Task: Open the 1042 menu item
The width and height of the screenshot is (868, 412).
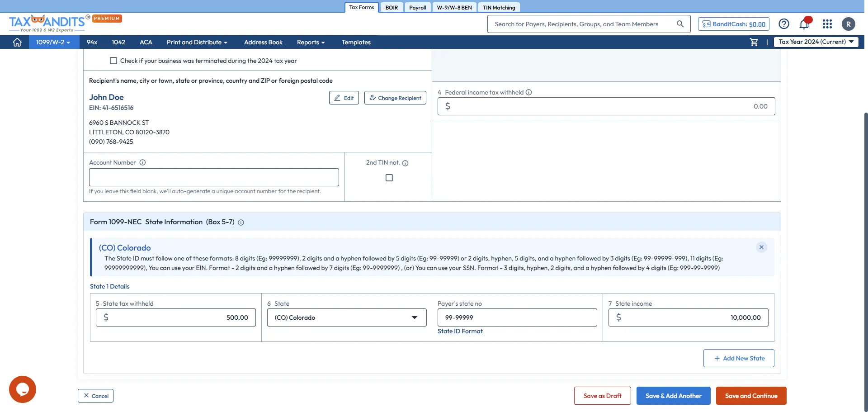Action: pyautogui.click(x=118, y=42)
